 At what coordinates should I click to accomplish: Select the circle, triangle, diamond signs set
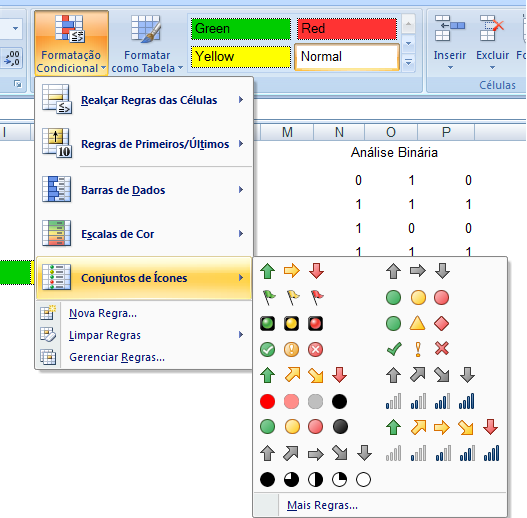[x=418, y=323]
